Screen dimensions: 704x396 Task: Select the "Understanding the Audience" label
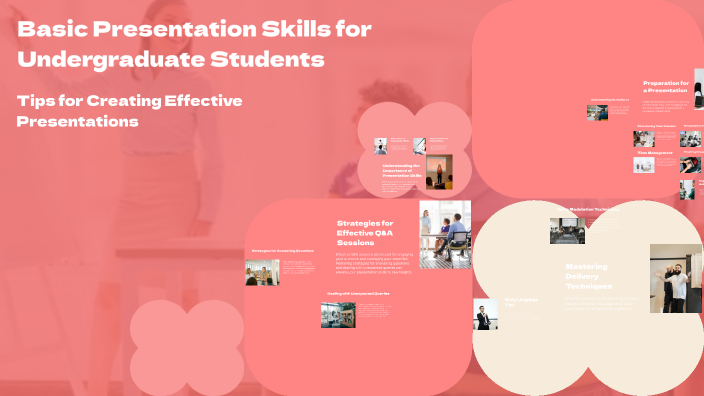point(610,100)
